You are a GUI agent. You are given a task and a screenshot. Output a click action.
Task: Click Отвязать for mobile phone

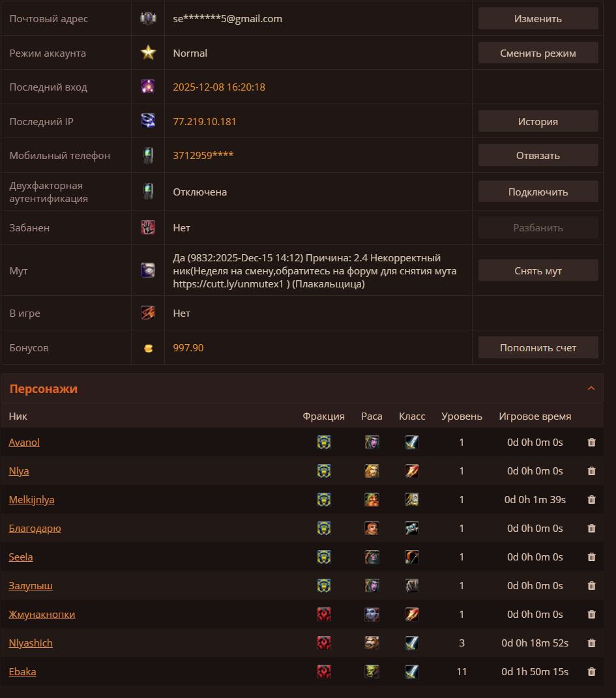coord(538,155)
